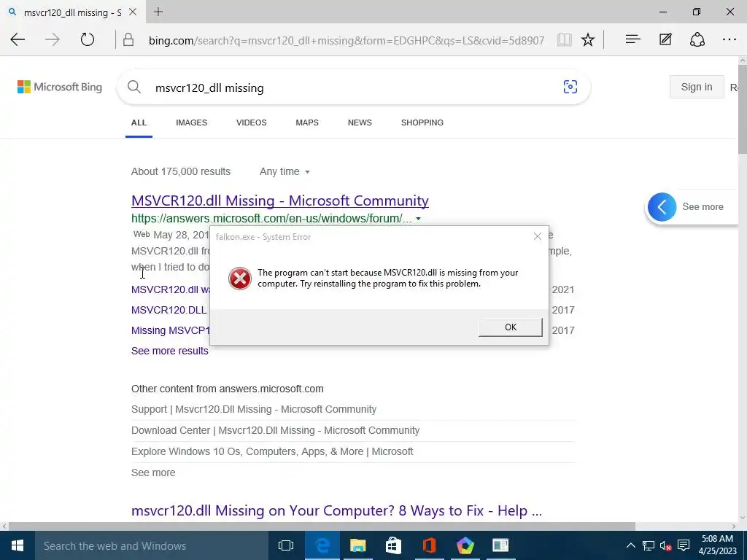
Task: Click the taskbar clock showing 5:08 AM
Action: pyautogui.click(x=717, y=545)
